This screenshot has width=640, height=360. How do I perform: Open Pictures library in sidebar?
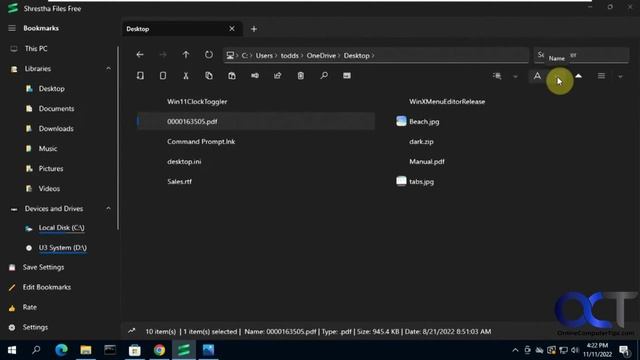point(51,169)
